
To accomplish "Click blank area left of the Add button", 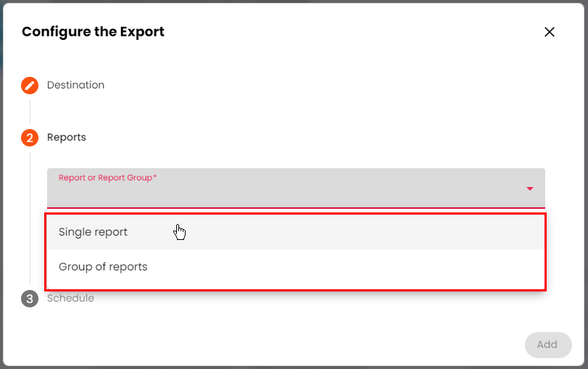I will 363,344.
